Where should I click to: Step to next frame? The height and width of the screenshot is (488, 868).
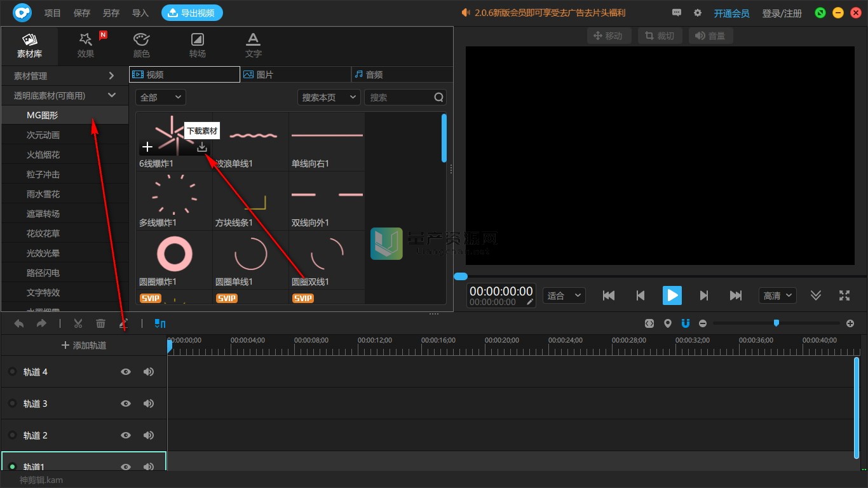point(703,295)
